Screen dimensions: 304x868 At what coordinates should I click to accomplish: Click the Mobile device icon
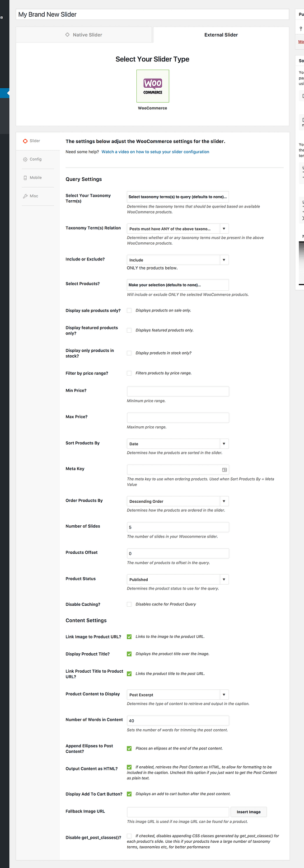pos(25,178)
